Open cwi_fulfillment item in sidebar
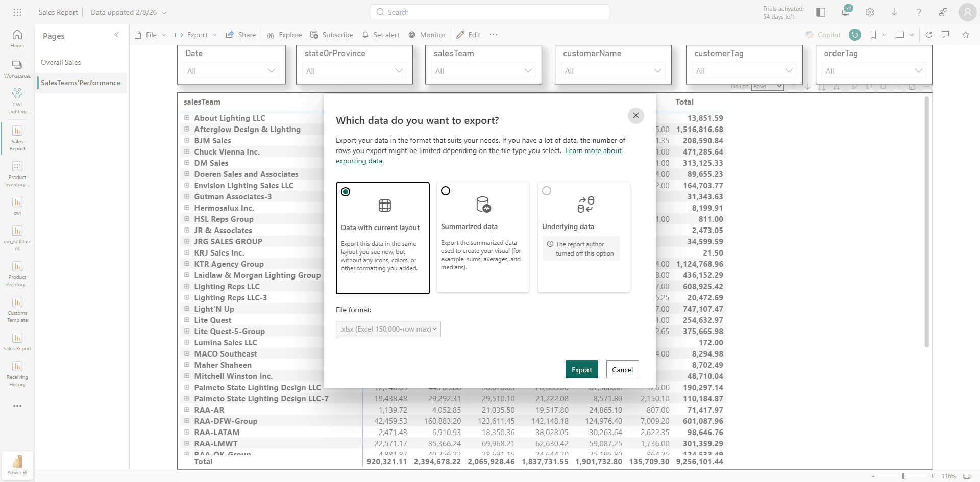 click(17, 238)
